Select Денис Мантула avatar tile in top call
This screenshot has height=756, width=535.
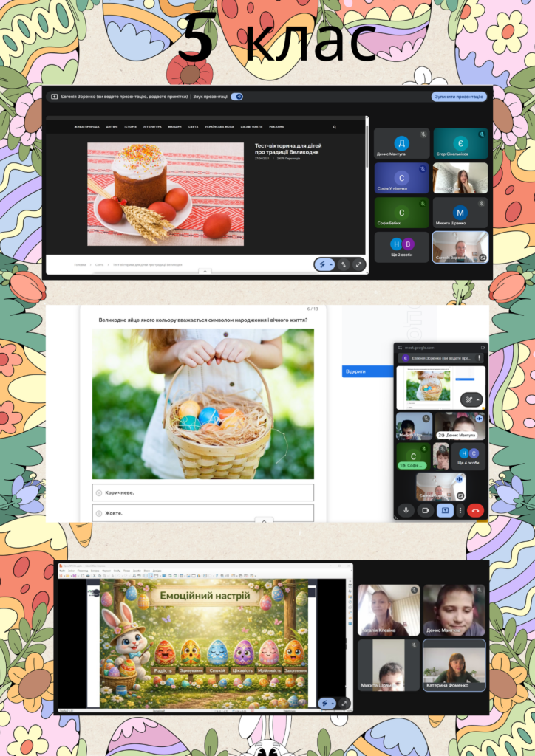(x=401, y=143)
